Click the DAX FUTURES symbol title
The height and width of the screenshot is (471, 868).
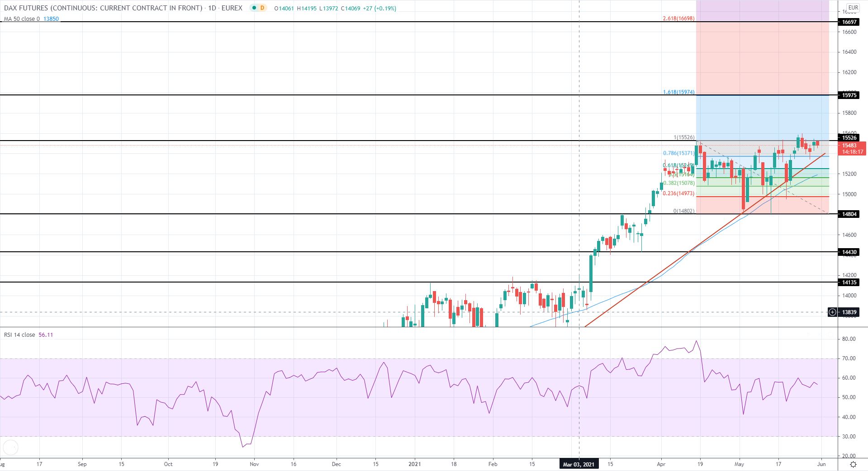[x=103, y=8]
